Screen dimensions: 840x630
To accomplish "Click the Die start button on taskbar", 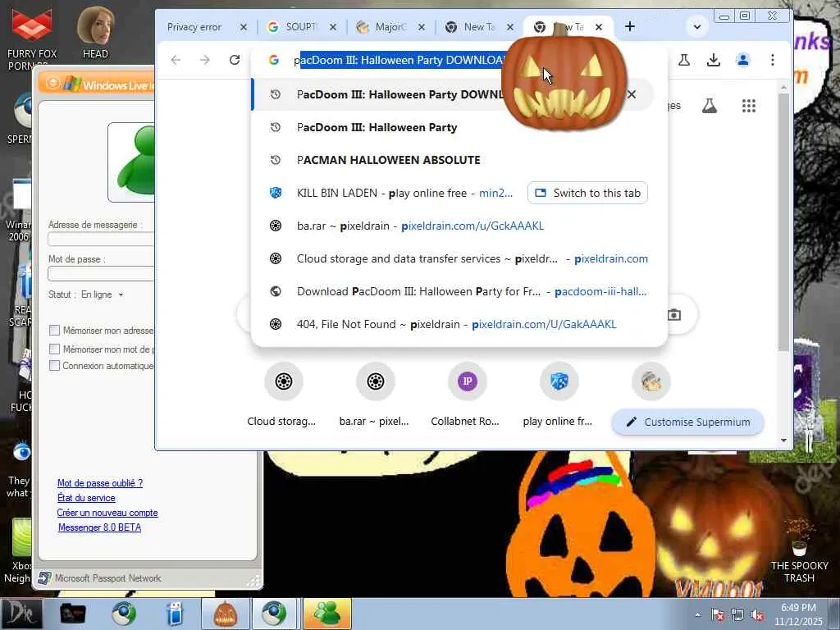I will pos(21,614).
